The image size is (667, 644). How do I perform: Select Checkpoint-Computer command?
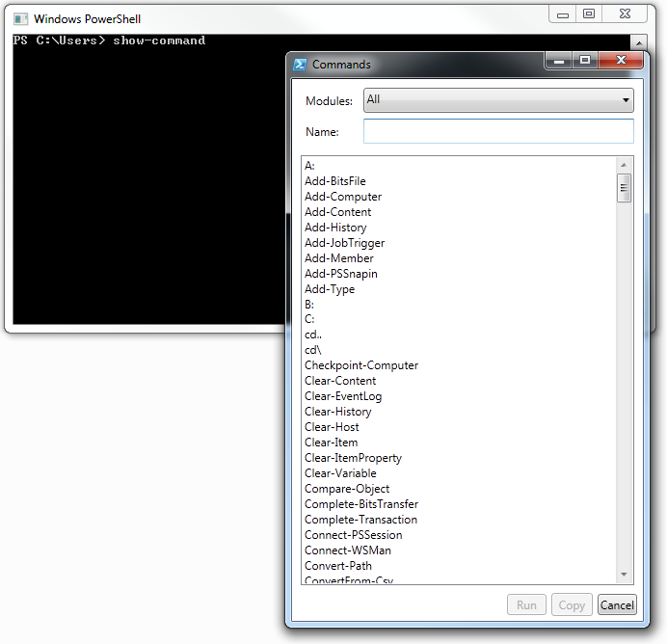pos(361,365)
